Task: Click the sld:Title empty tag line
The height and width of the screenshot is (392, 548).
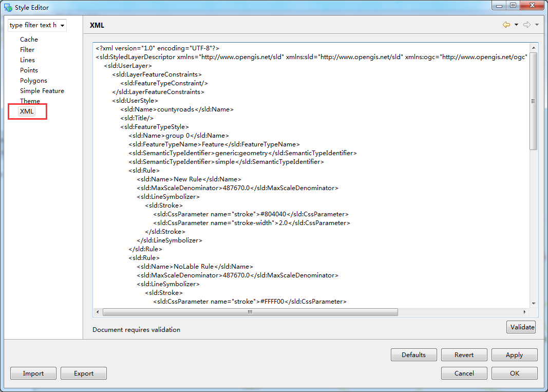Action: [137, 118]
